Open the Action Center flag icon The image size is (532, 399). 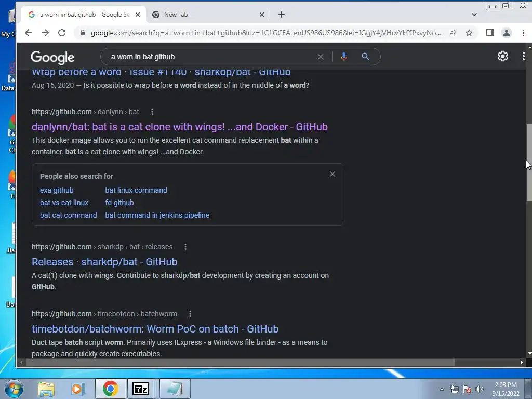tap(467, 389)
